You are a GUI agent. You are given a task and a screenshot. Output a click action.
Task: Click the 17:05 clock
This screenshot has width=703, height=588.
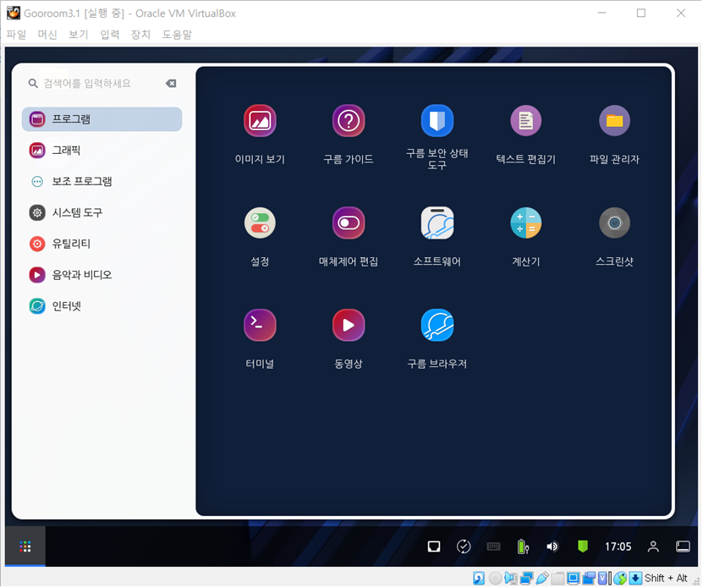(x=619, y=547)
